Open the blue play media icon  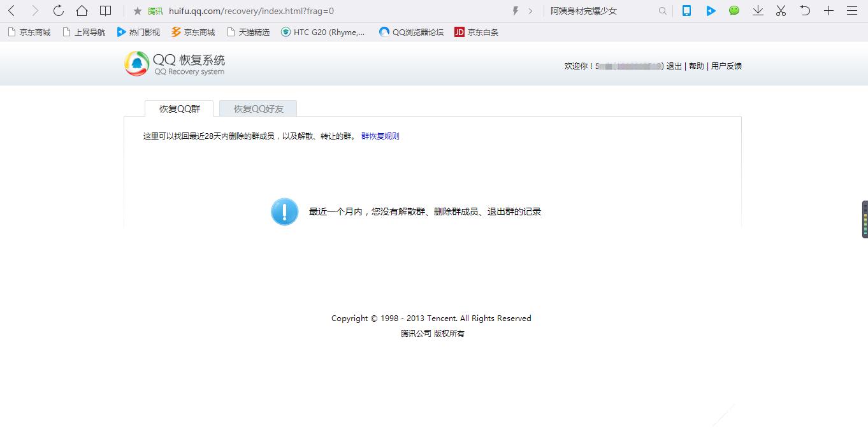click(711, 11)
